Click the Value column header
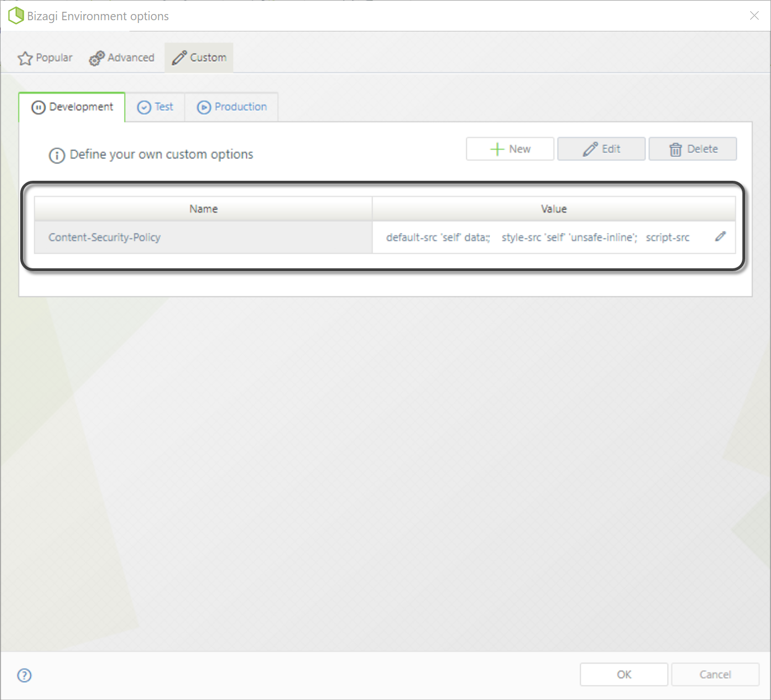The image size is (771, 700). pyautogui.click(x=554, y=209)
